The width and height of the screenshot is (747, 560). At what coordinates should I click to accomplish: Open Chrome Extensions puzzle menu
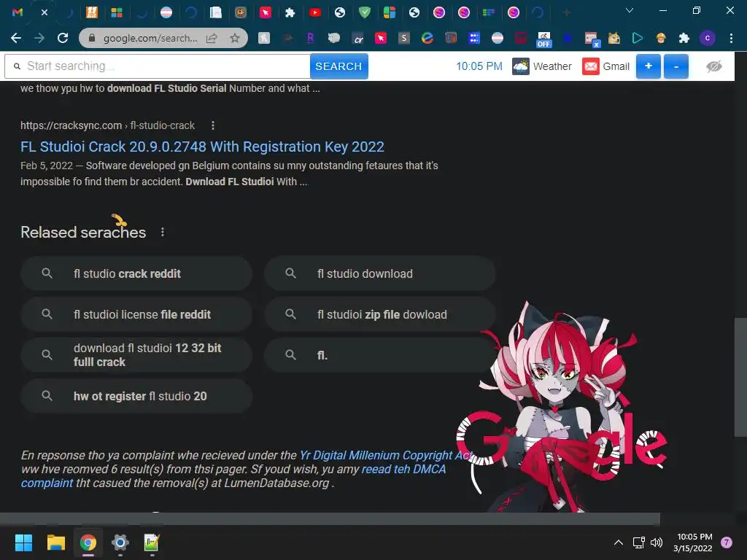click(684, 38)
